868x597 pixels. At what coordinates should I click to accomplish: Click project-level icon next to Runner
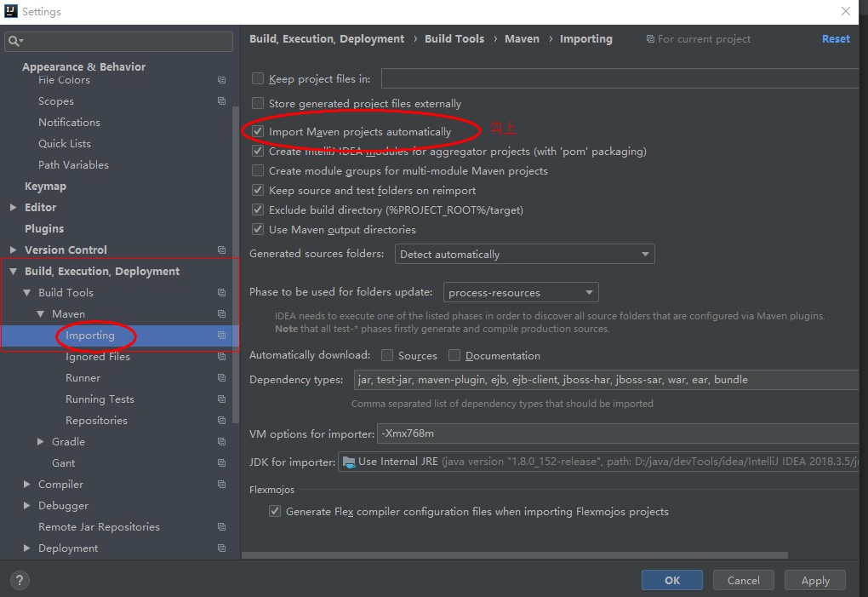[x=221, y=377]
